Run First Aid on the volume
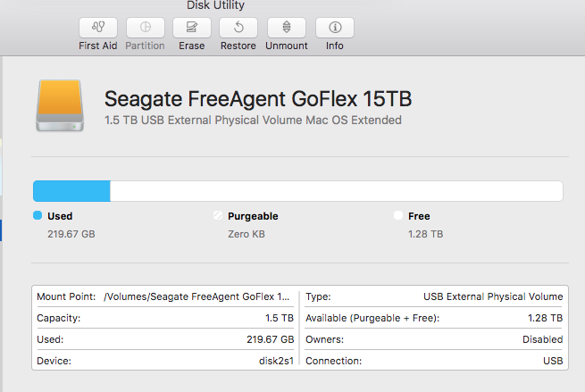Image resolution: width=585 pixels, height=392 pixels. pos(97,28)
